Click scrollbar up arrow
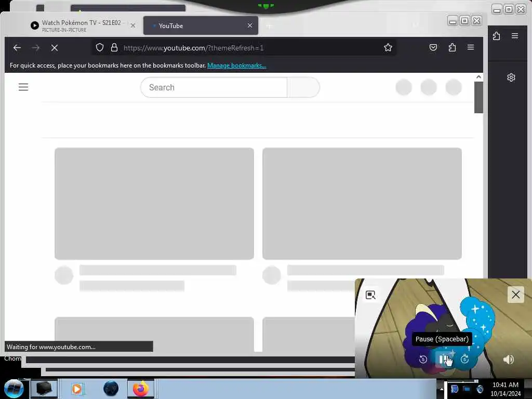The height and width of the screenshot is (399, 532). click(x=478, y=77)
